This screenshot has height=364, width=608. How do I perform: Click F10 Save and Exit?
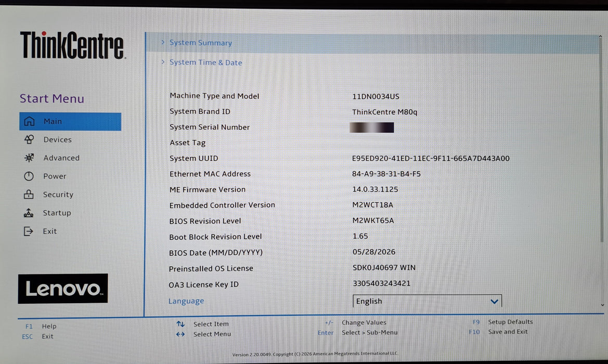[x=498, y=332]
